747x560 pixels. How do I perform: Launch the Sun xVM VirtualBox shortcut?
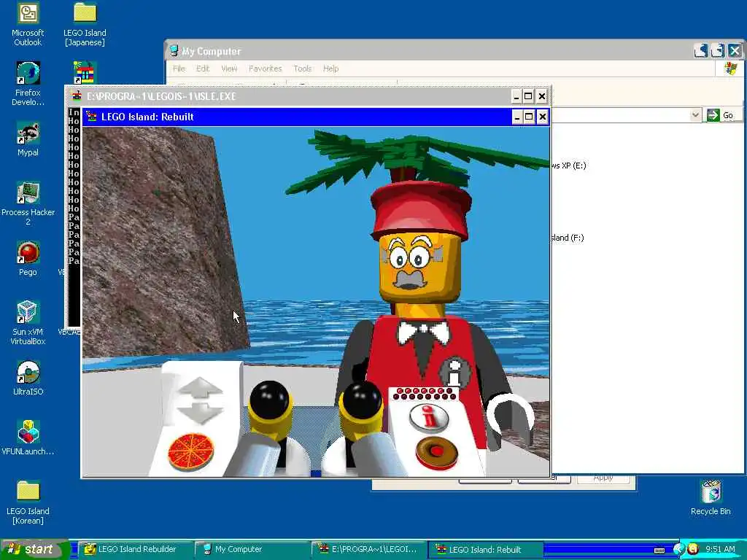coord(28,323)
